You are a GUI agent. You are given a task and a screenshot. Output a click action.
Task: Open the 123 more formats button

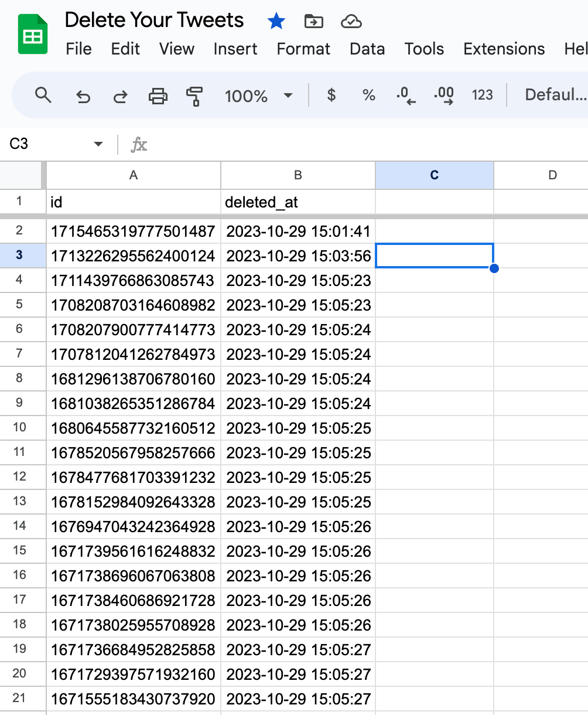point(482,95)
